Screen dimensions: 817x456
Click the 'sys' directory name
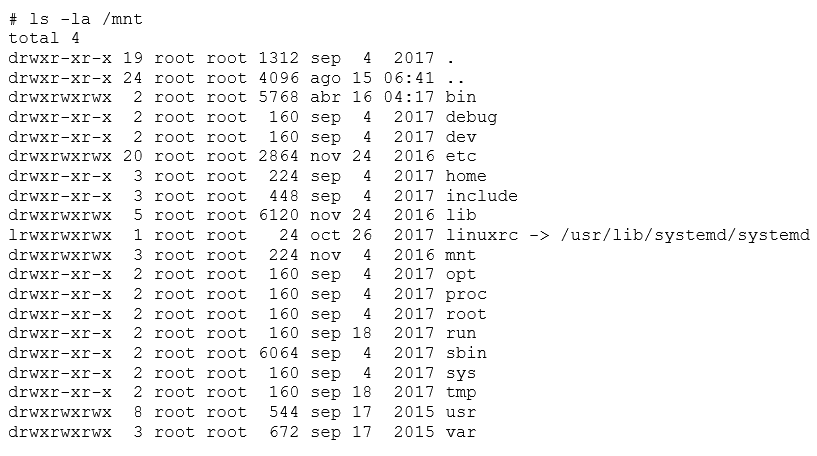coord(461,374)
